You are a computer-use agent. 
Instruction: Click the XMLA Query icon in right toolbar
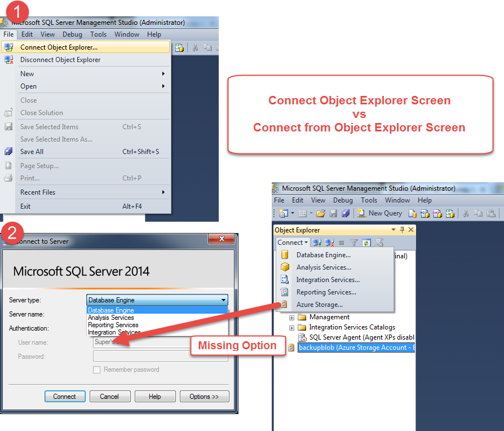click(x=450, y=214)
